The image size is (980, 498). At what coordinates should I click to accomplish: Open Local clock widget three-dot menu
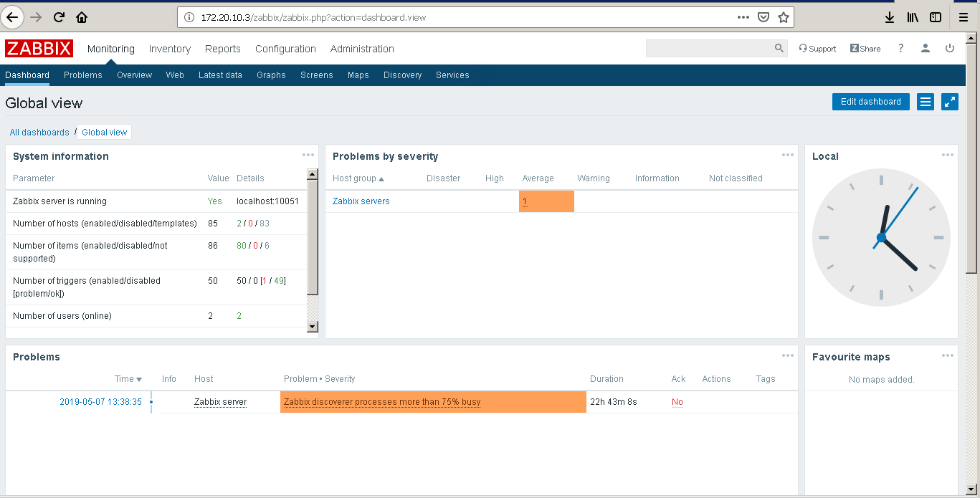pyautogui.click(x=948, y=155)
